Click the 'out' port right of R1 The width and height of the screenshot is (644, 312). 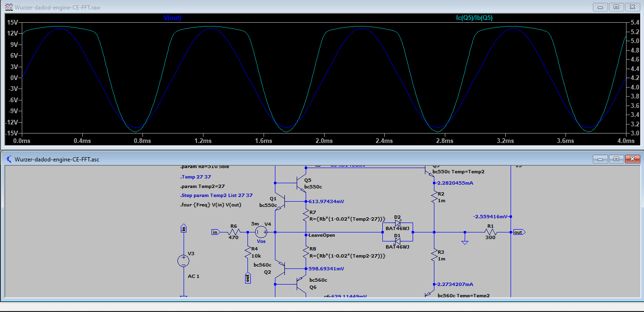(519, 232)
